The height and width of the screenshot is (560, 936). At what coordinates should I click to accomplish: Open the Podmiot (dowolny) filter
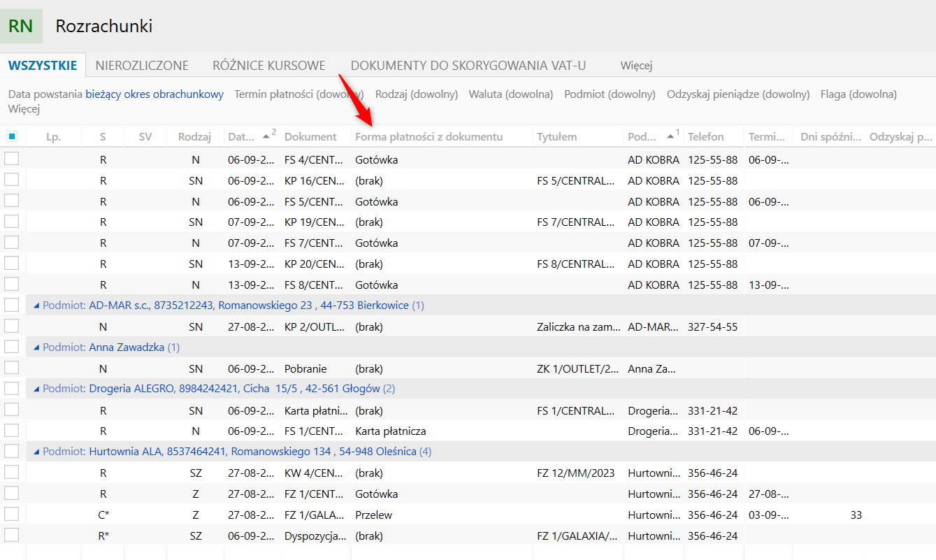610,94
